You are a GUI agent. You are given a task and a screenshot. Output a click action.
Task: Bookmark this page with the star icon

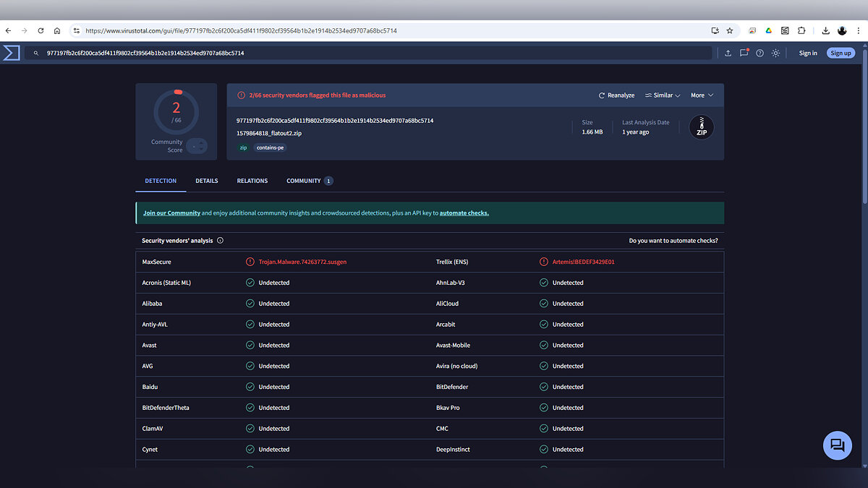[730, 31]
